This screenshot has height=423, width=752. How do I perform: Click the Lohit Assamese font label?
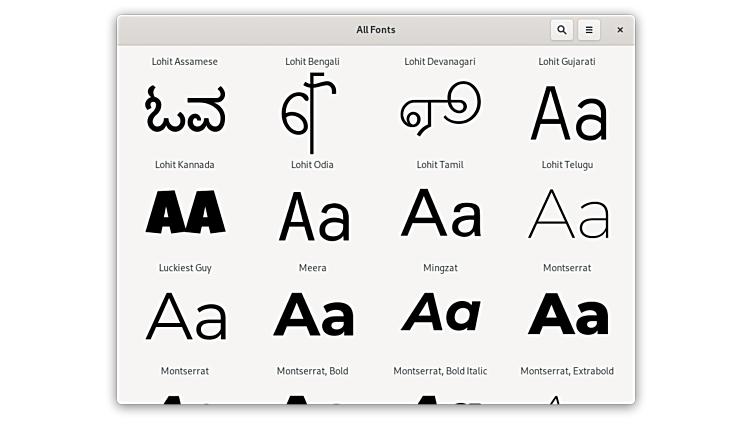coord(185,62)
